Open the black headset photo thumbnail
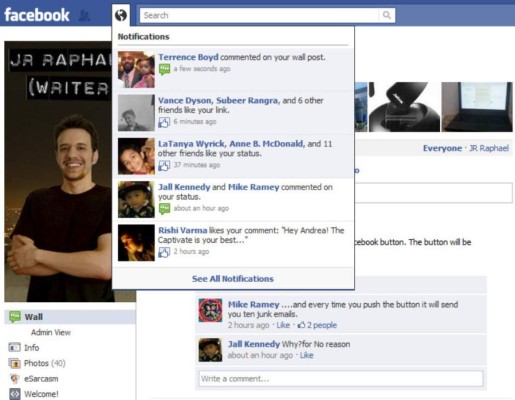The image size is (515, 400). (404, 107)
